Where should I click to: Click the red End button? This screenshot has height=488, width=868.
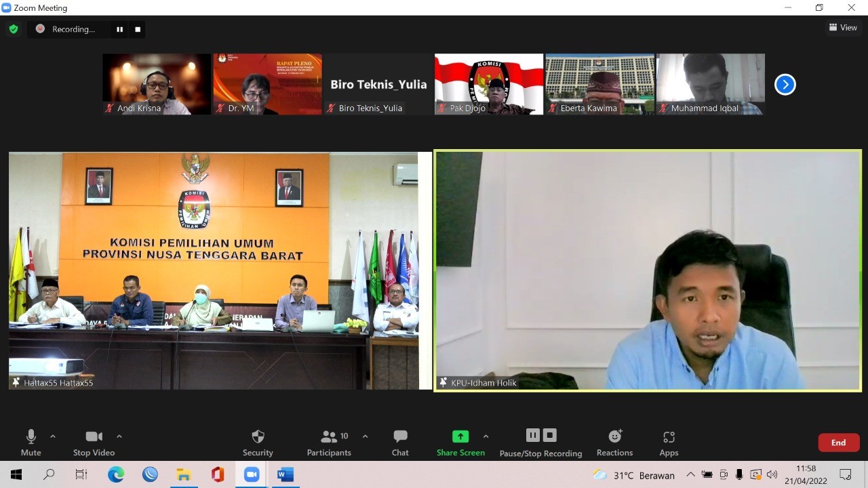[x=838, y=443]
